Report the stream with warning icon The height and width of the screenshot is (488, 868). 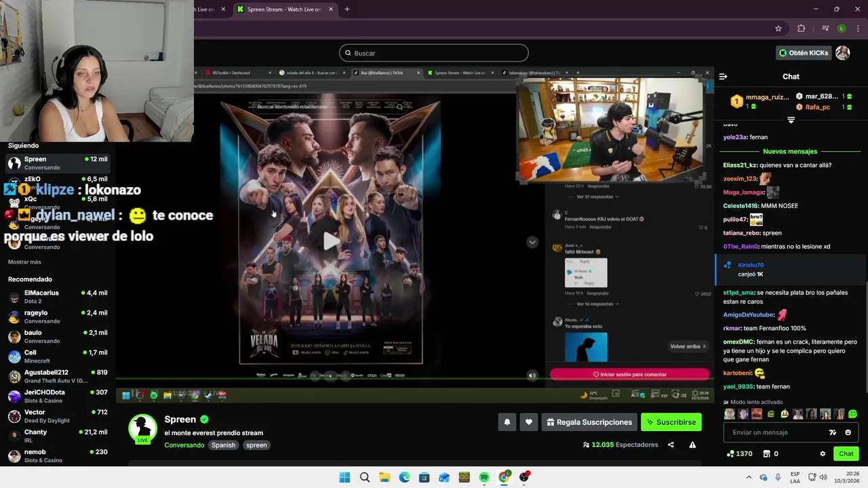point(692,445)
